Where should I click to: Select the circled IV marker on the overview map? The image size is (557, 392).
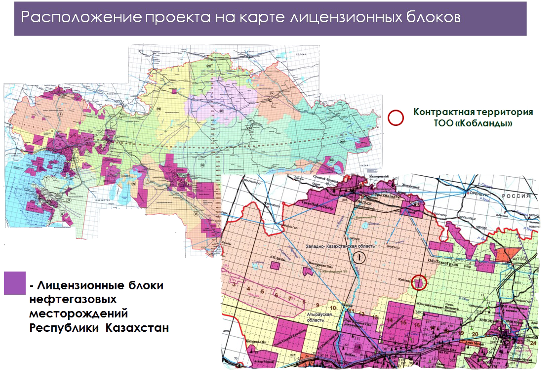point(134,184)
